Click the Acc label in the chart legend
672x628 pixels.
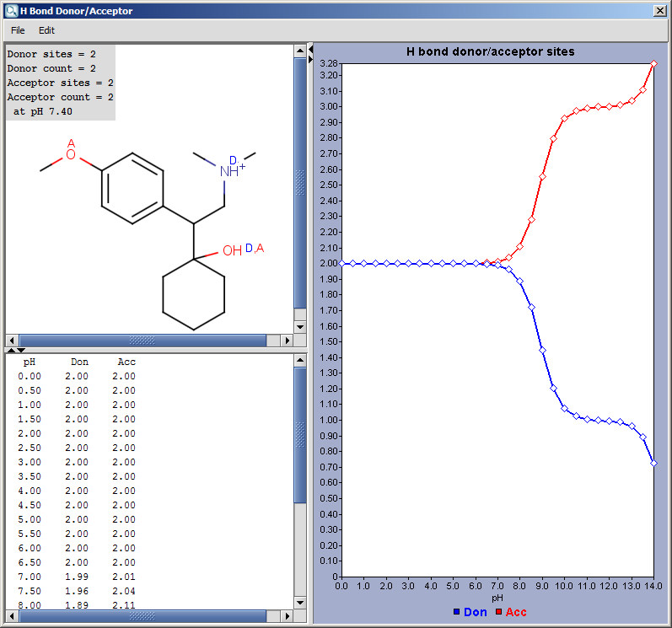pyautogui.click(x=515, y=612)
